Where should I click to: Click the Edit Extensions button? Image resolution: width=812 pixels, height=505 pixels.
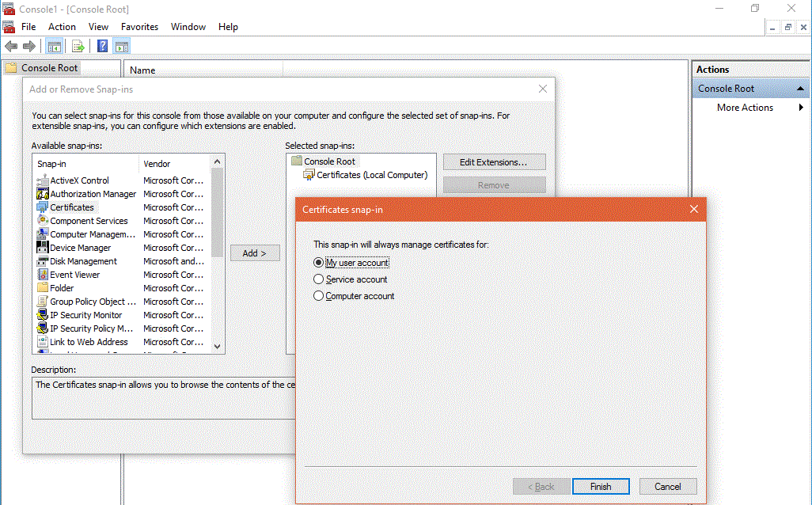pos(494,162)
